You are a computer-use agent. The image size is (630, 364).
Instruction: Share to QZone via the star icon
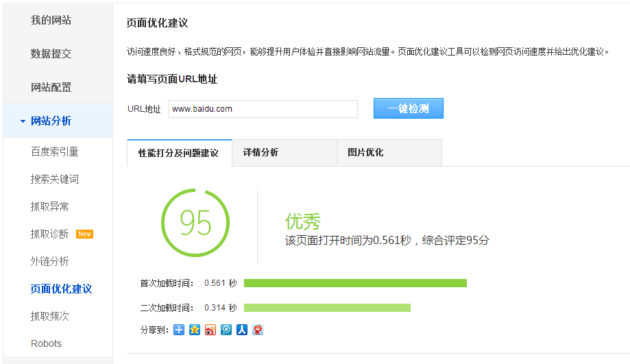195,330
